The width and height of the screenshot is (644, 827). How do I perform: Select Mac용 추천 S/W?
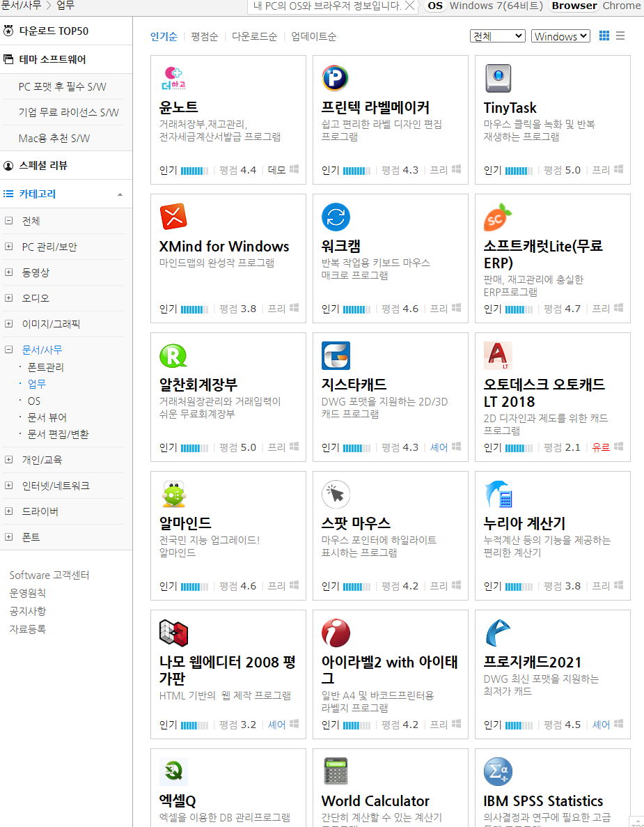54,138
